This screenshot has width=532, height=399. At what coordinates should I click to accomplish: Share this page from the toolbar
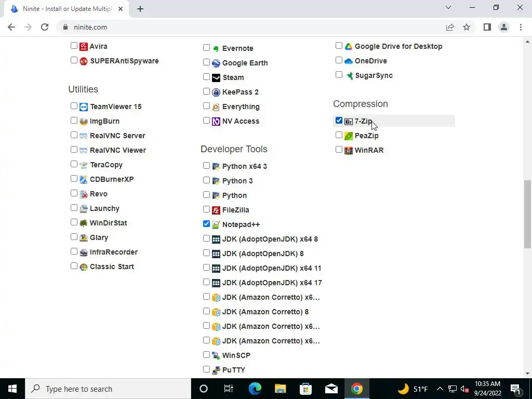tap(450, 27)
